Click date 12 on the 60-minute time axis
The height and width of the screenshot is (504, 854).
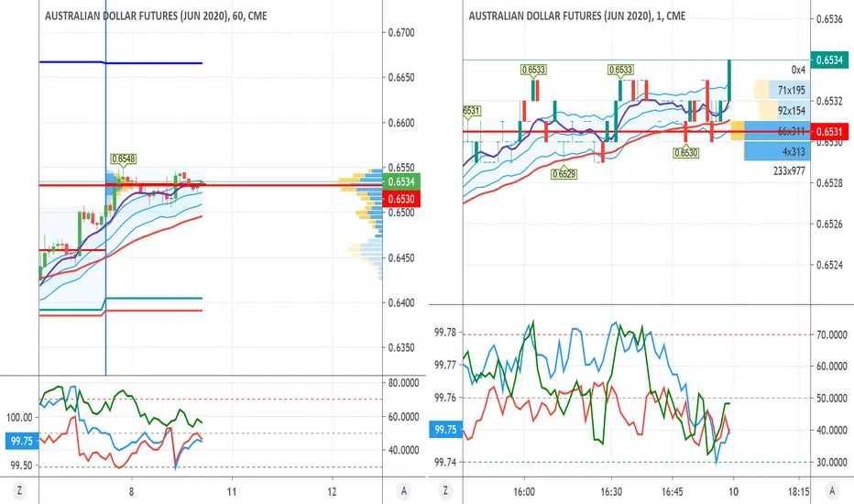pyautogui.click(x=333, y=491)
